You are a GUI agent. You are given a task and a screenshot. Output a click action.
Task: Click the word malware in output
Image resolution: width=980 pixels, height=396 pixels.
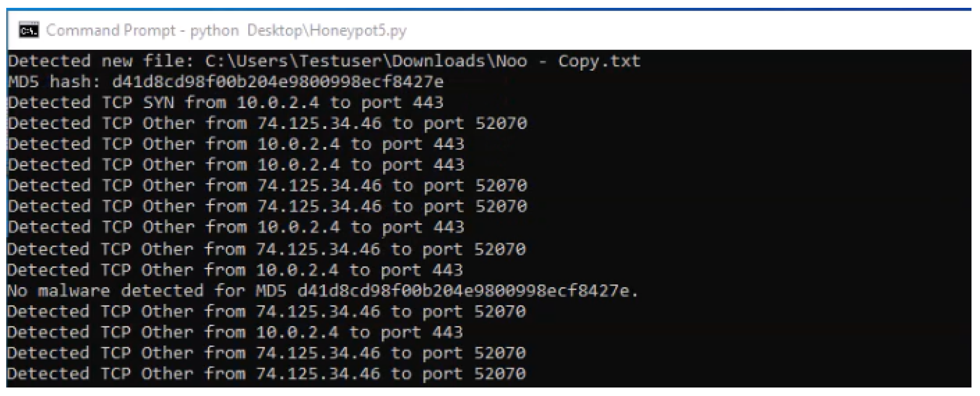74,291
